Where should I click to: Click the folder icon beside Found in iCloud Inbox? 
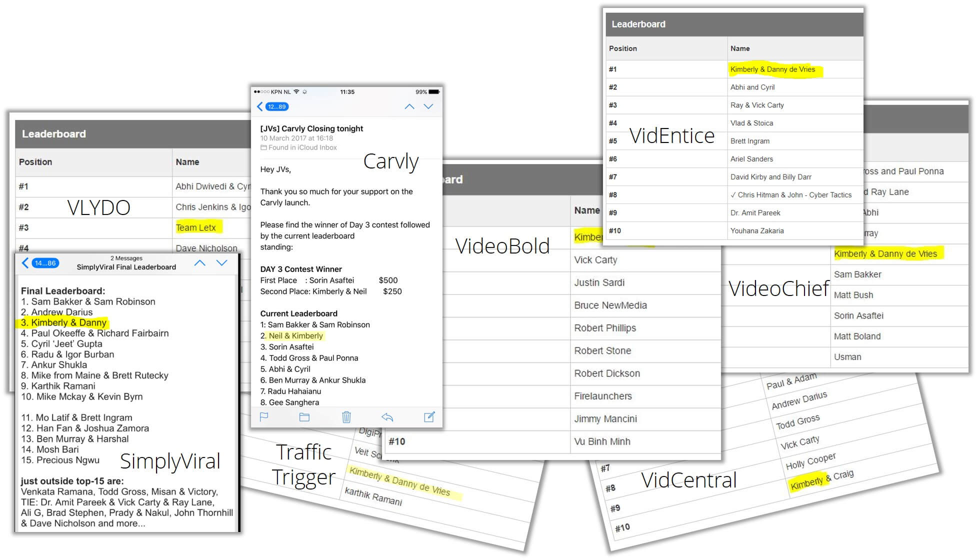pyautogui.click(x=263, y=147)
